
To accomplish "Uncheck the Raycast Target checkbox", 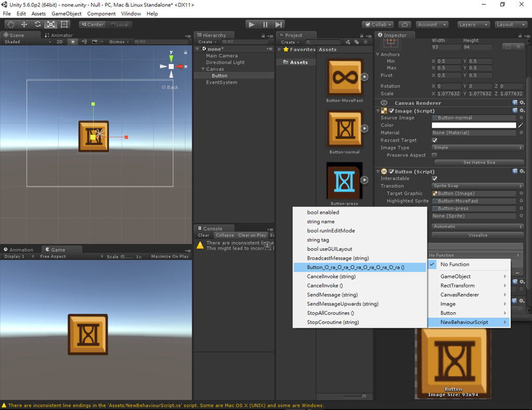I will tap(434, 140).
